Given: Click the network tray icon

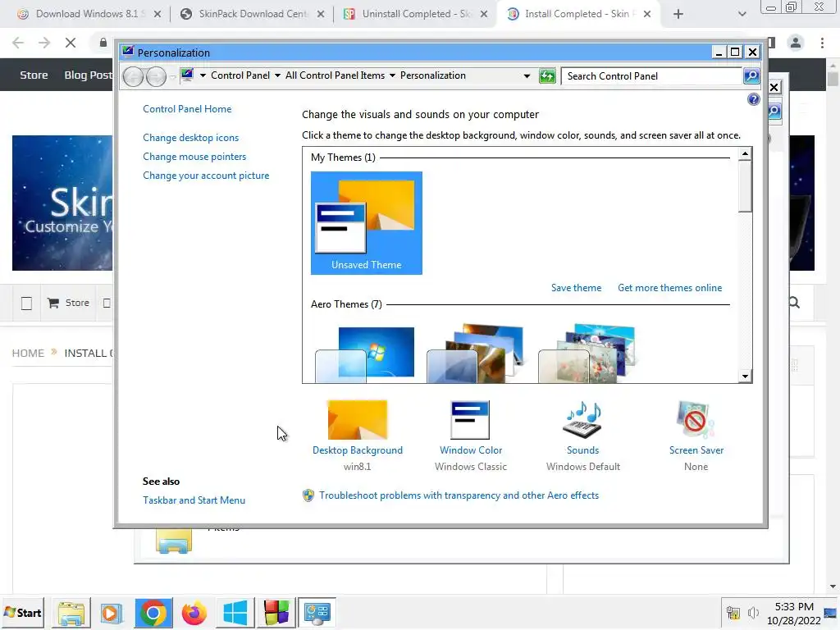Looking at the screenshot, I should pos(733,612).
